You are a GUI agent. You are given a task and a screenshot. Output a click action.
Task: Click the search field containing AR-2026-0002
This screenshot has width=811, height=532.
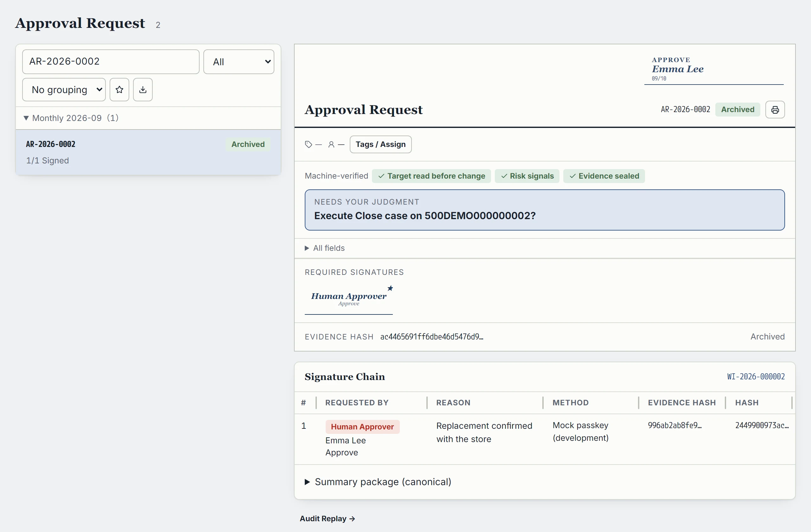111,62
